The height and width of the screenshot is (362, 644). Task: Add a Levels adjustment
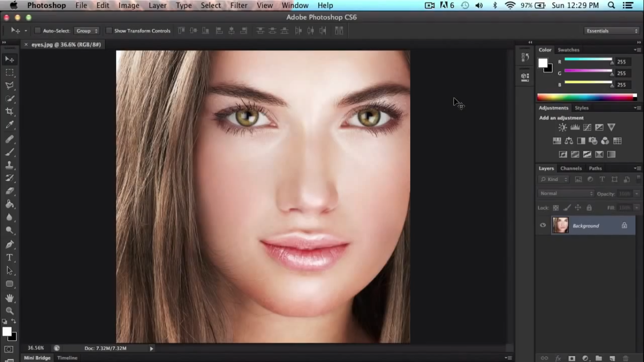tap(575, 127)
